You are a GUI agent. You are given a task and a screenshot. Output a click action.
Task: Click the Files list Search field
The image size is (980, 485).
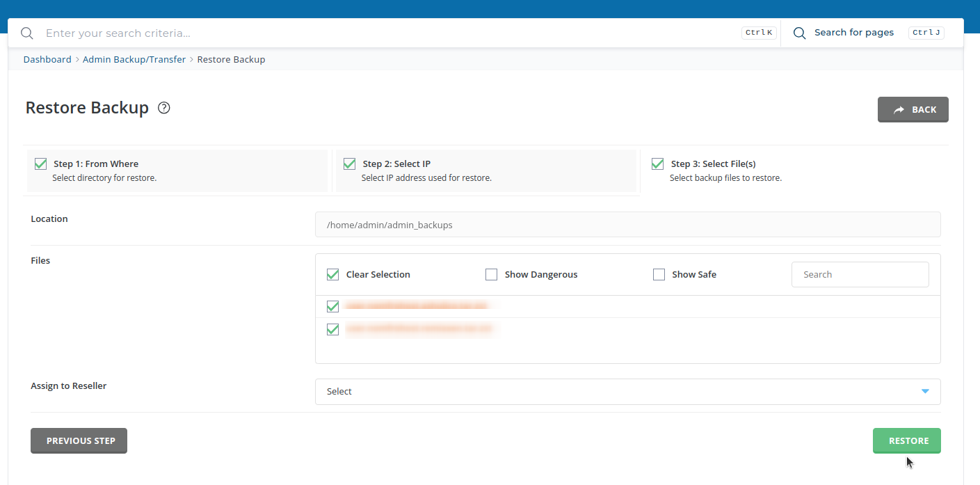click(x=860, y=274)
